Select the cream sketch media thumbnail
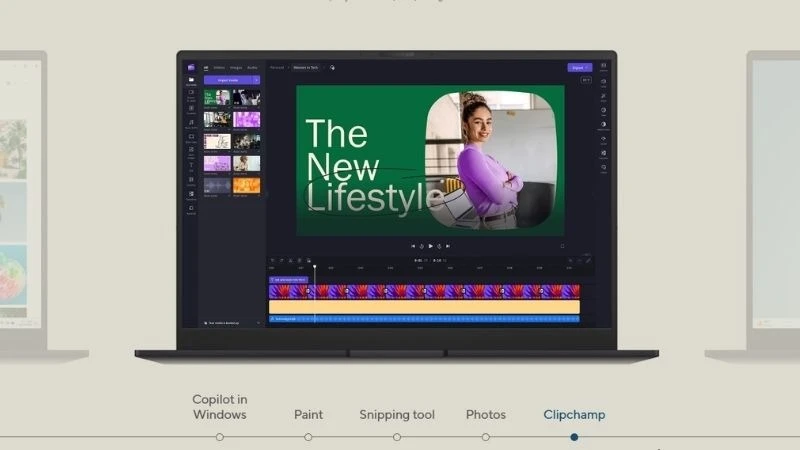 217,141
